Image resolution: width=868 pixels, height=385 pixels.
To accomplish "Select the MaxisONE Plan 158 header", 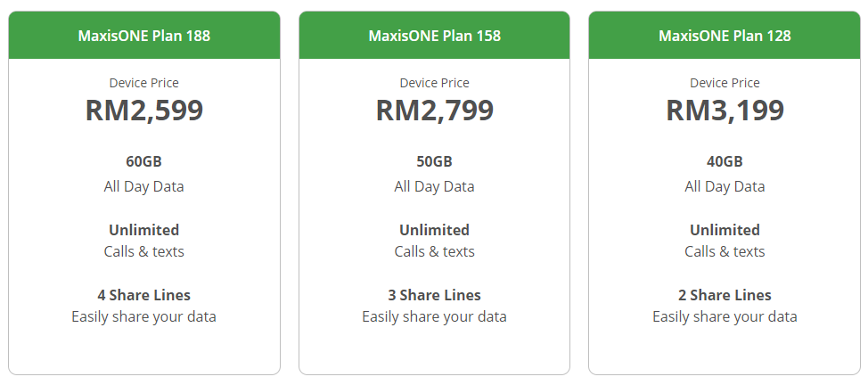I will [434, 36].
